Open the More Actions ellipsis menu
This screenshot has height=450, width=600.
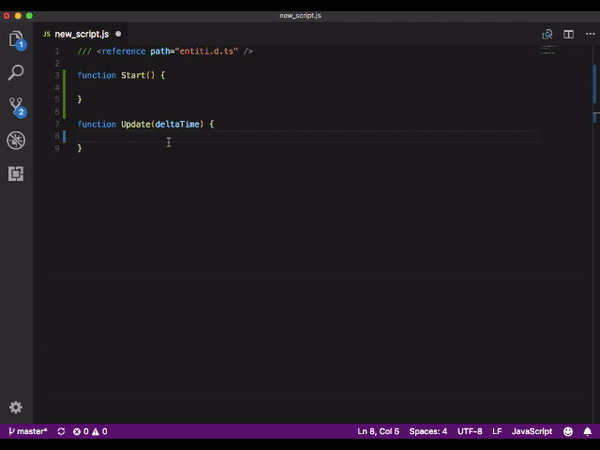[590, 34]
